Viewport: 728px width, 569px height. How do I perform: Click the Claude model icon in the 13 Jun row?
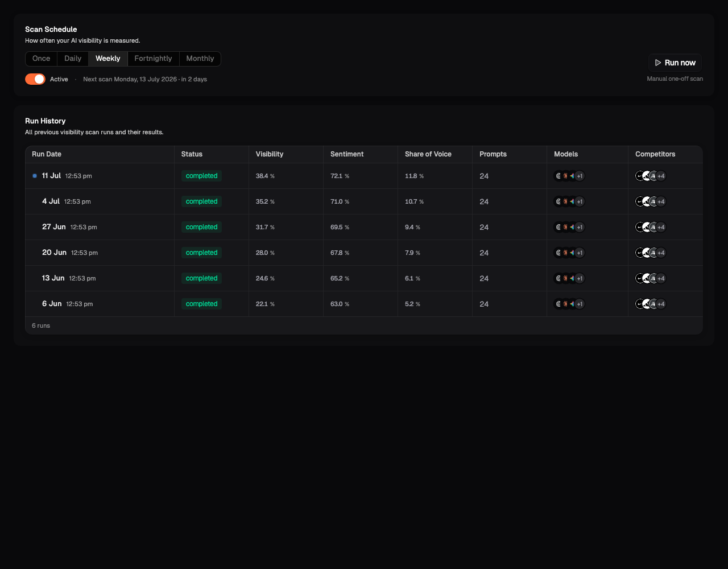point(565,279)
